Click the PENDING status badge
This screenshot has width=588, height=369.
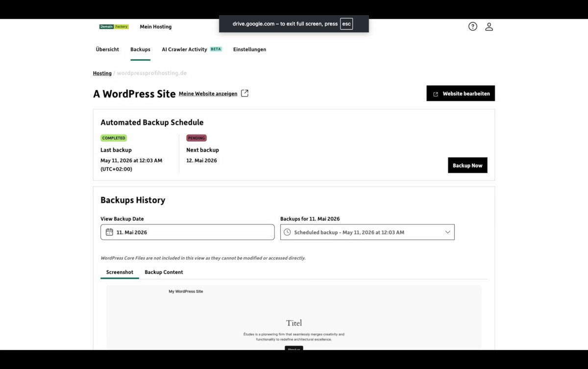[x=196, y=138]
